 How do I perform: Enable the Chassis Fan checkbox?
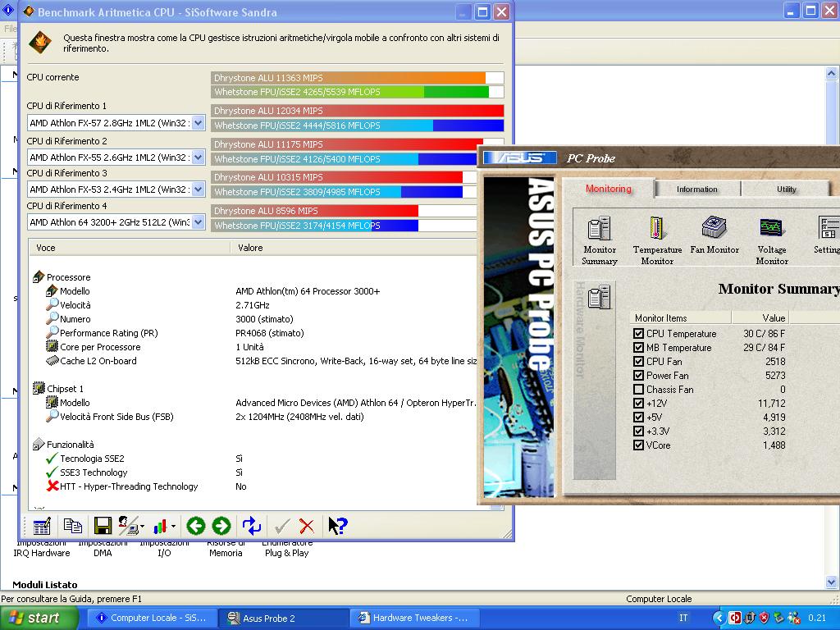pyautogui.click(x=638, y=389)
